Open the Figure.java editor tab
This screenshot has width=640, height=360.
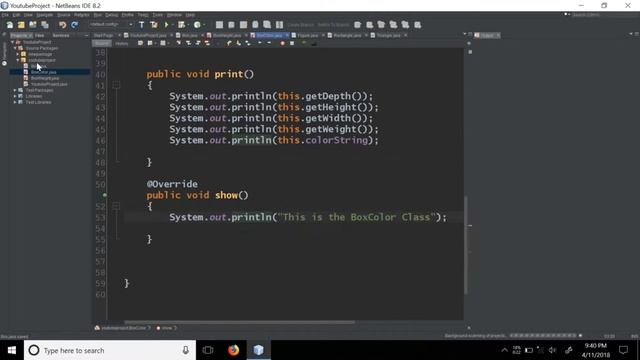click(x=308, y=36)
